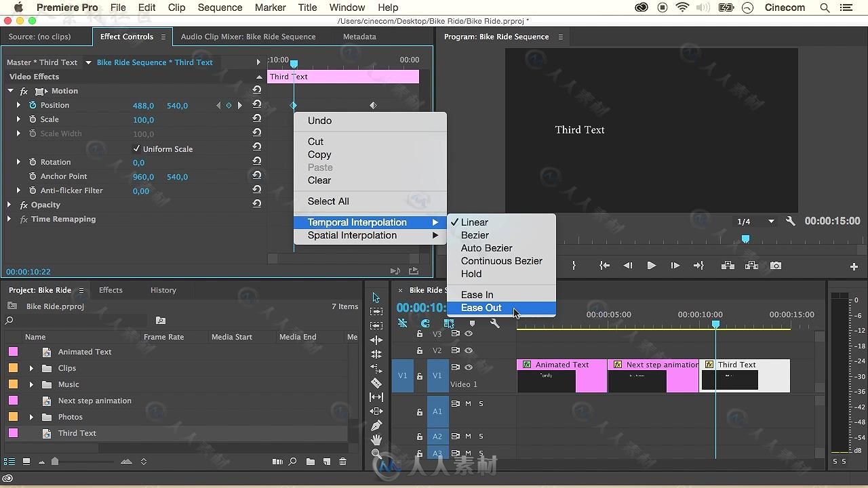868x488 pixels.
Task: Select the Hand tool
Action: click(x=376, y=440)
